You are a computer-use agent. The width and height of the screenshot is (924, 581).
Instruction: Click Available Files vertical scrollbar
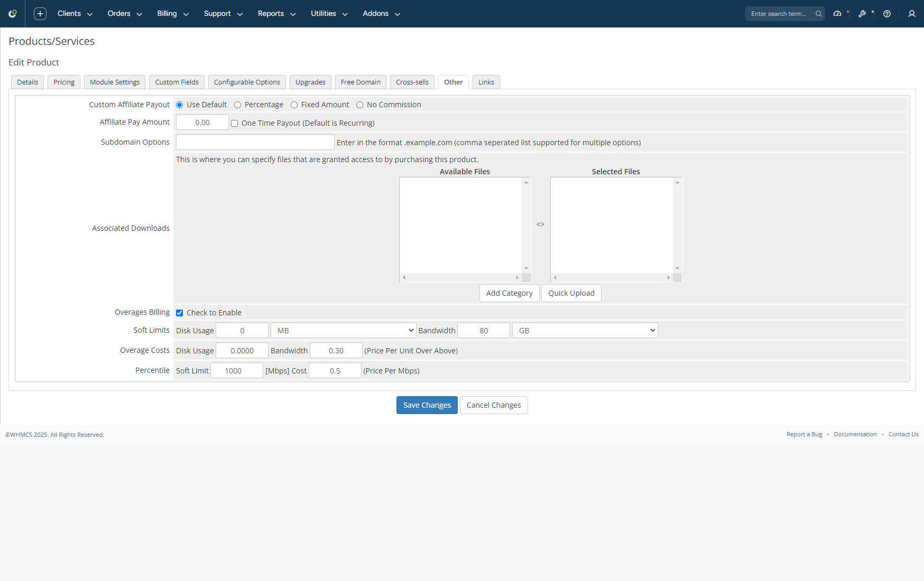526,225
